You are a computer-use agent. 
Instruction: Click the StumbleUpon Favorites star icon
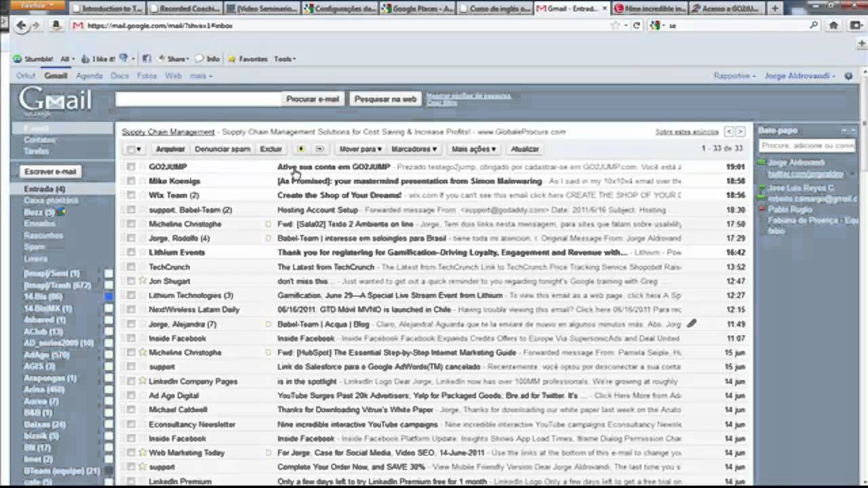(232, 59)
